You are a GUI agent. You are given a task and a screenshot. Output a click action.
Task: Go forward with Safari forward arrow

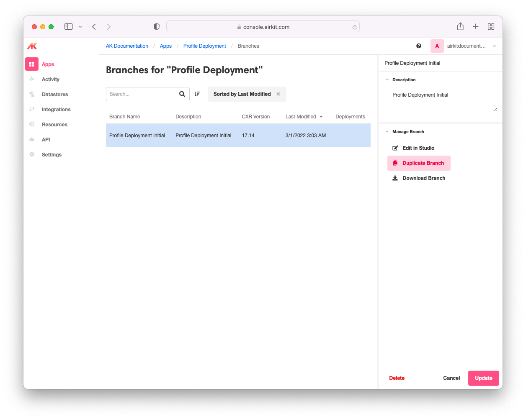pos(109,27)
